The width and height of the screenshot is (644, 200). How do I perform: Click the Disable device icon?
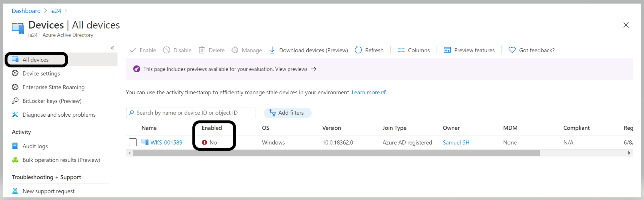(x=167, y=50)
